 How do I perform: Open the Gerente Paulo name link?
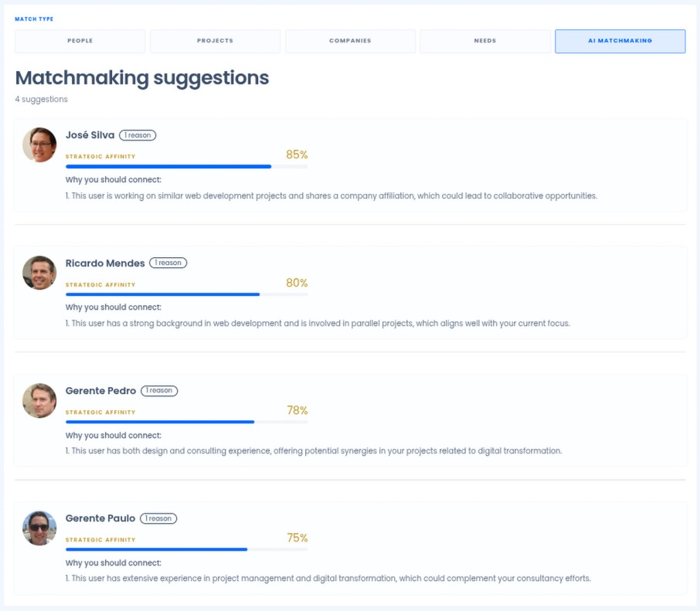point(100,518)
